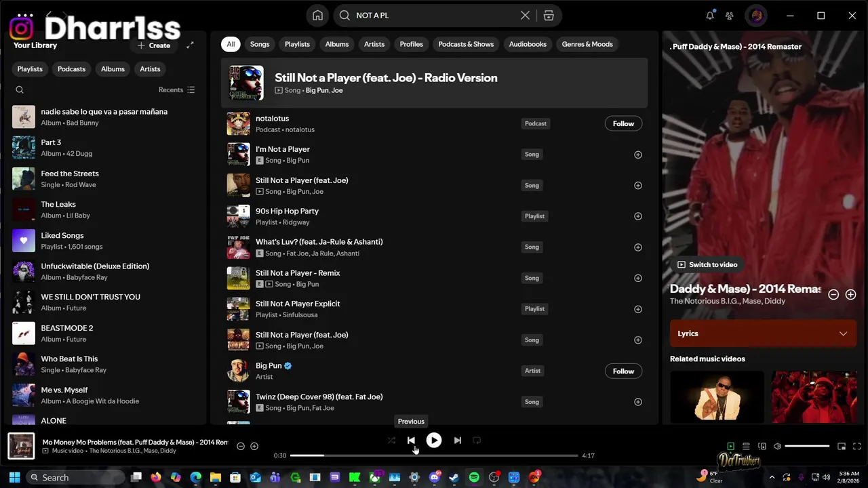Adjust the volume slider

[807, 446]
